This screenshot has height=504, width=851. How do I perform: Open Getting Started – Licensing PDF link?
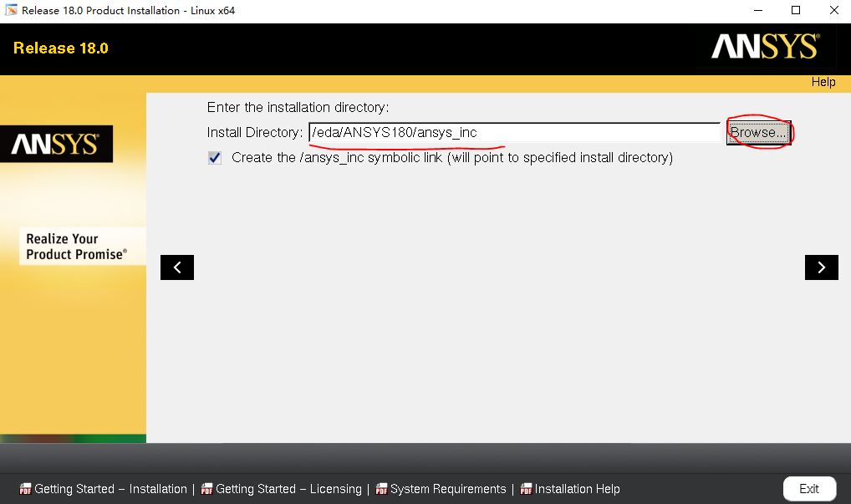click(288, 489)
